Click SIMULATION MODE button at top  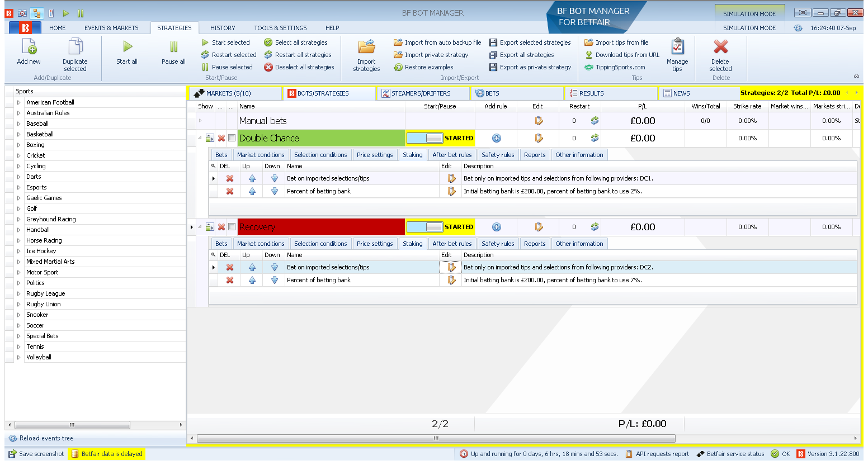[749, 14]
